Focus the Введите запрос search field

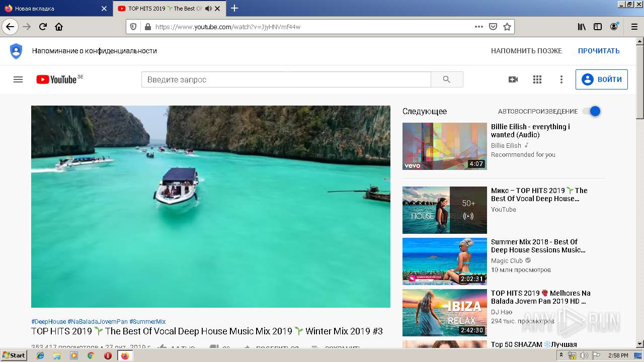coord(286,79)
